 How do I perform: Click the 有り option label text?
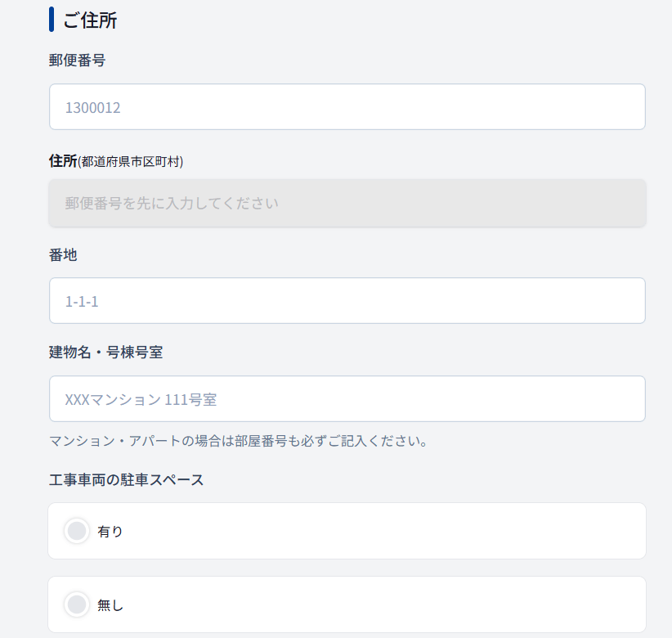110,532
